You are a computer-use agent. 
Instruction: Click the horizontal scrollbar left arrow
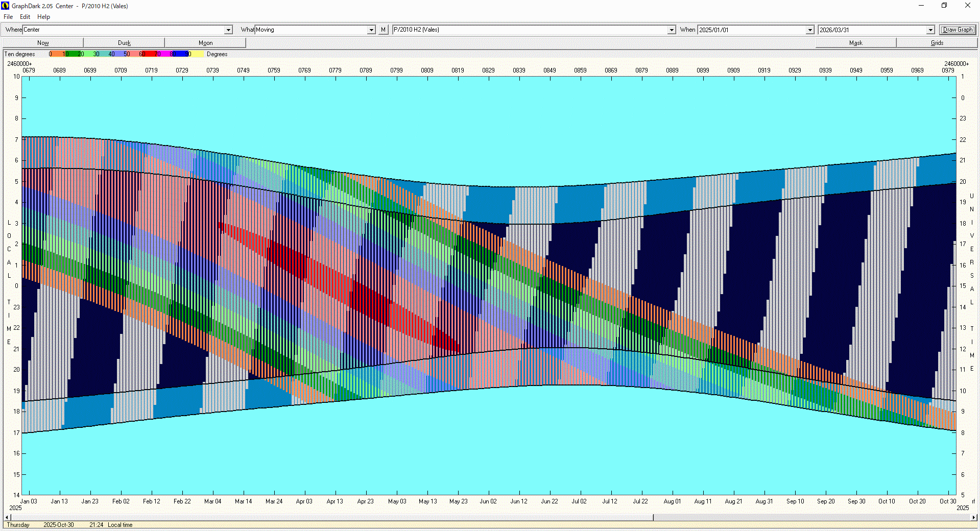(x=7, y=518)
